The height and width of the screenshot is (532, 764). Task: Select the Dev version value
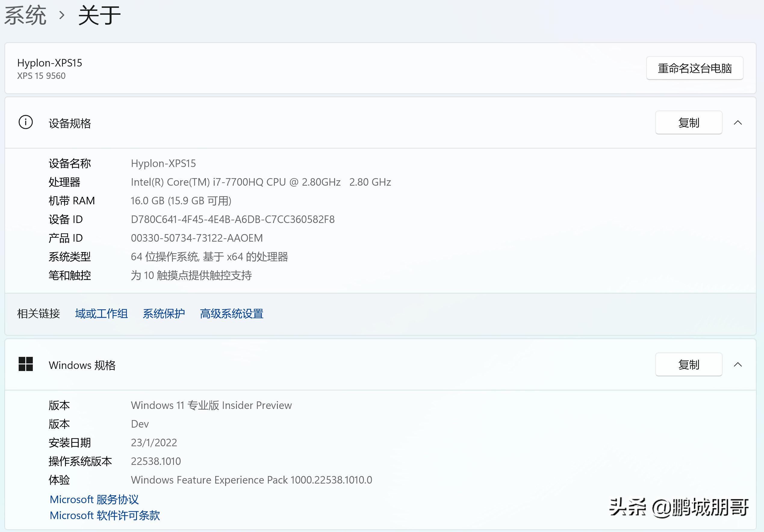(x=140, y=424)
